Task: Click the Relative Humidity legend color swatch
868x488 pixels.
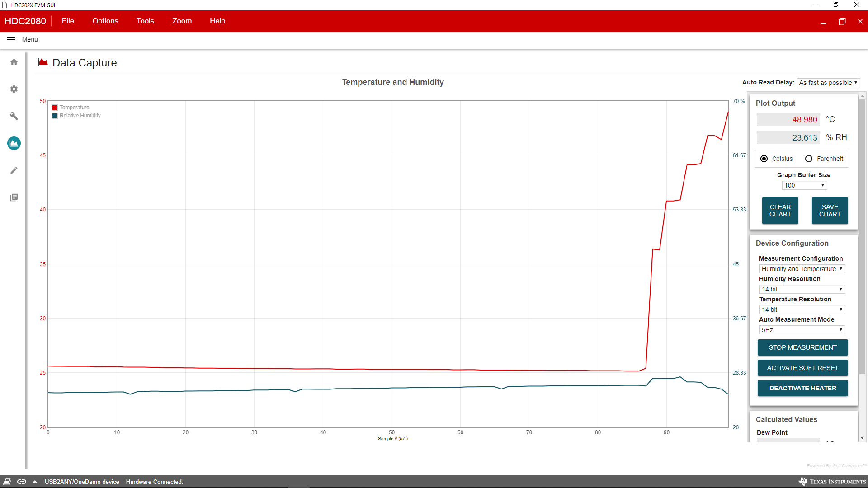Action: tap(55, 116)
